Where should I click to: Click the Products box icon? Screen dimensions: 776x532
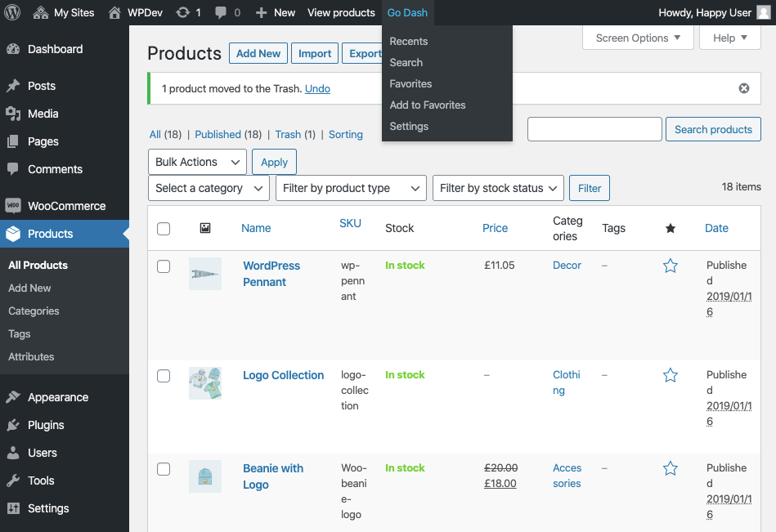click(13, 234)
